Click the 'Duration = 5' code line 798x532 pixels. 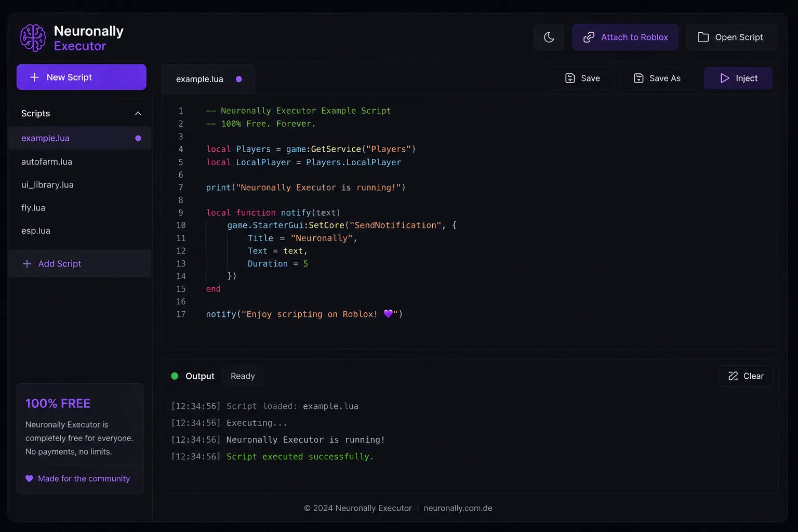[278, 263]
